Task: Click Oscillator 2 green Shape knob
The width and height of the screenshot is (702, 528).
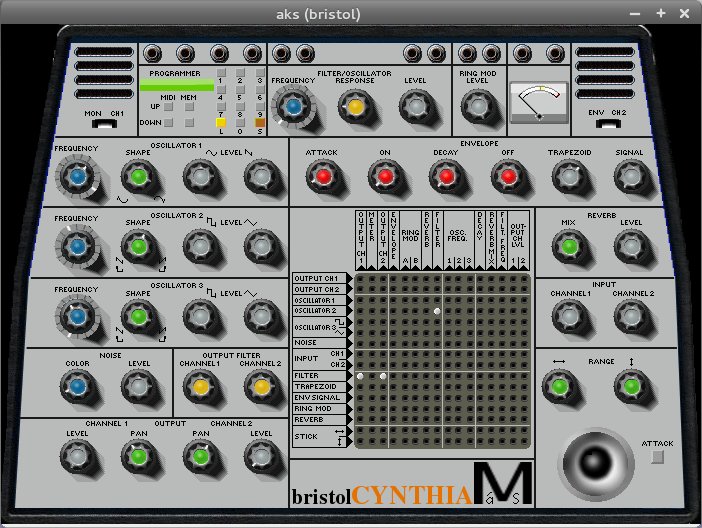Action: pos(138,247)
